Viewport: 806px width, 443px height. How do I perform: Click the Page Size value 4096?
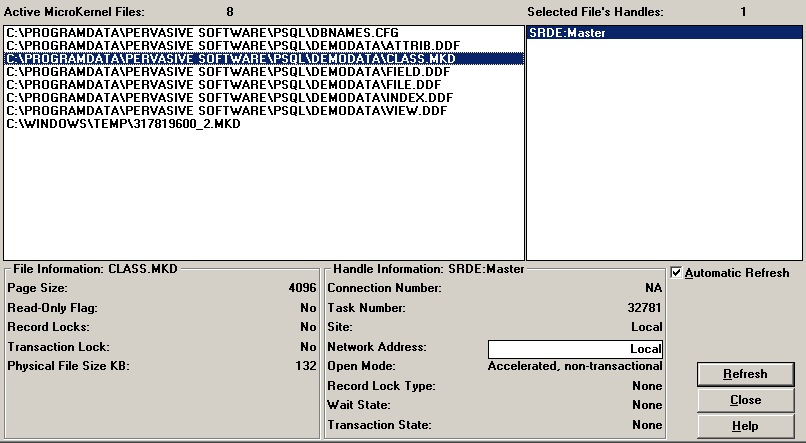pos(303,288)
